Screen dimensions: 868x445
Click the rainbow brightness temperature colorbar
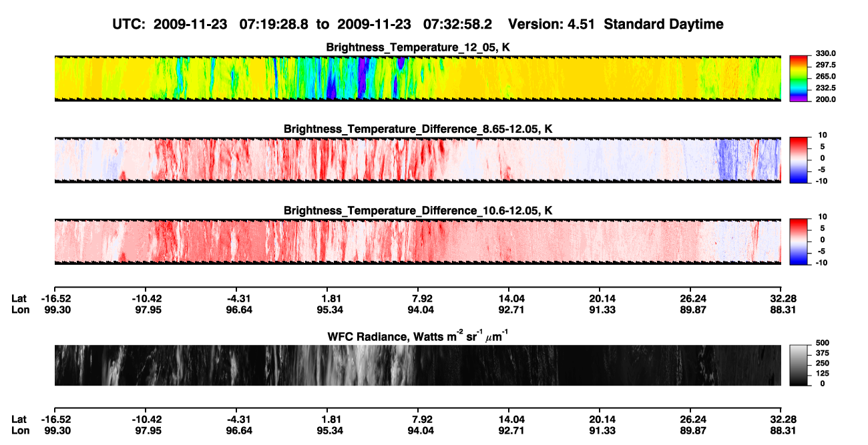point(799,78)
